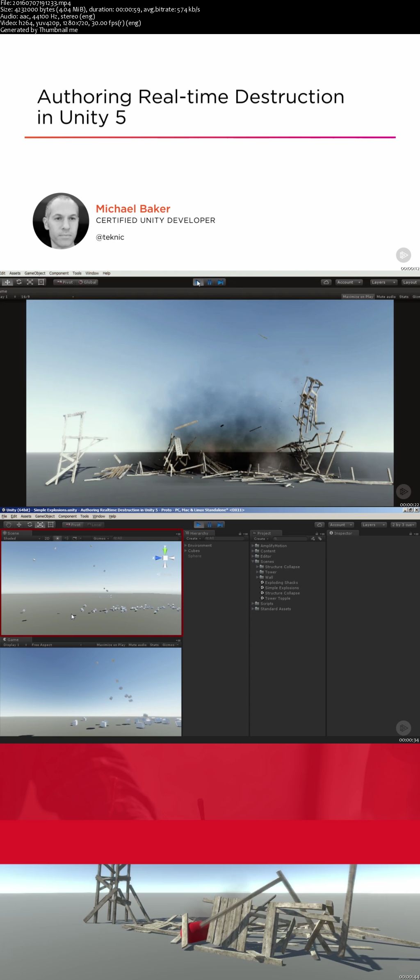Expand AmplifyMotion folder in Project

point(253,546)
